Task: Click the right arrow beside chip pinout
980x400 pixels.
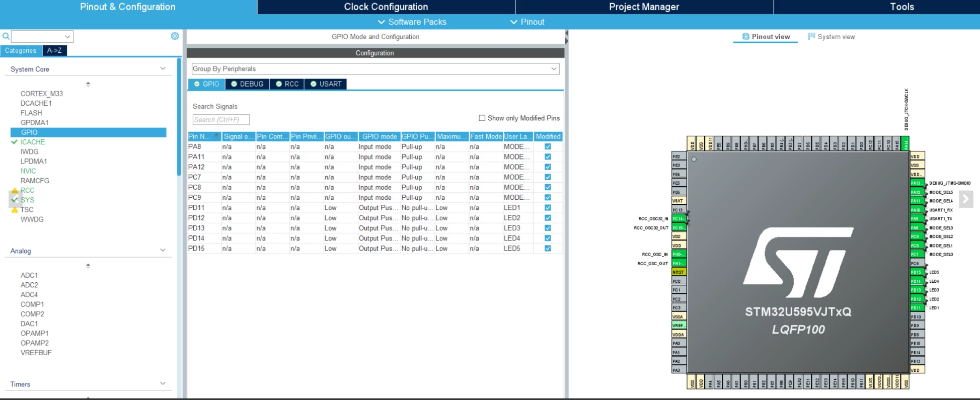Action: click(x=965, y=199)
